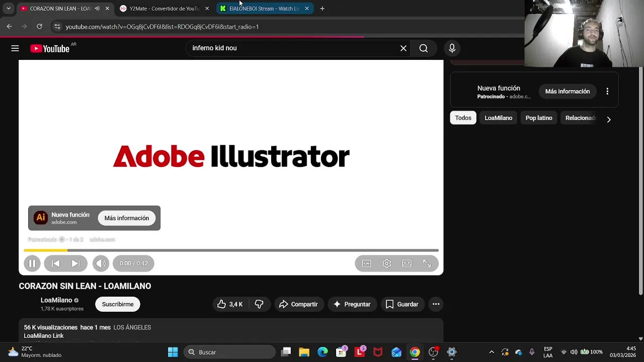Save the video with Guardar
This screenshot has height=362, width=644.
click(x=402, y=304)
